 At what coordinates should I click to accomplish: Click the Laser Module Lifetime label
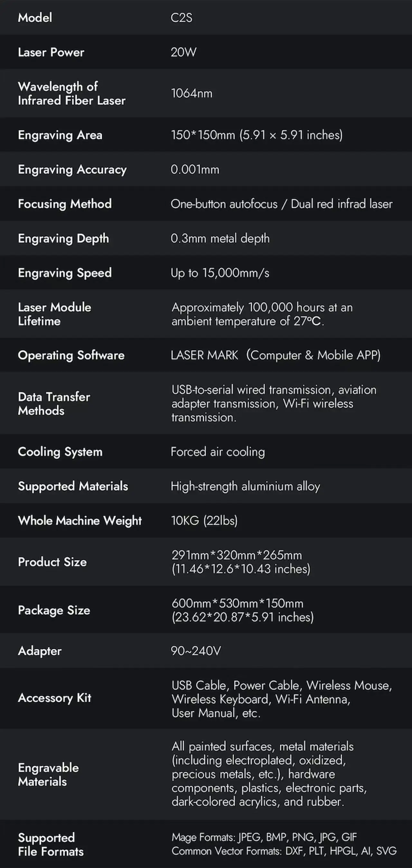pyautogui.click(x=54, y=314)
